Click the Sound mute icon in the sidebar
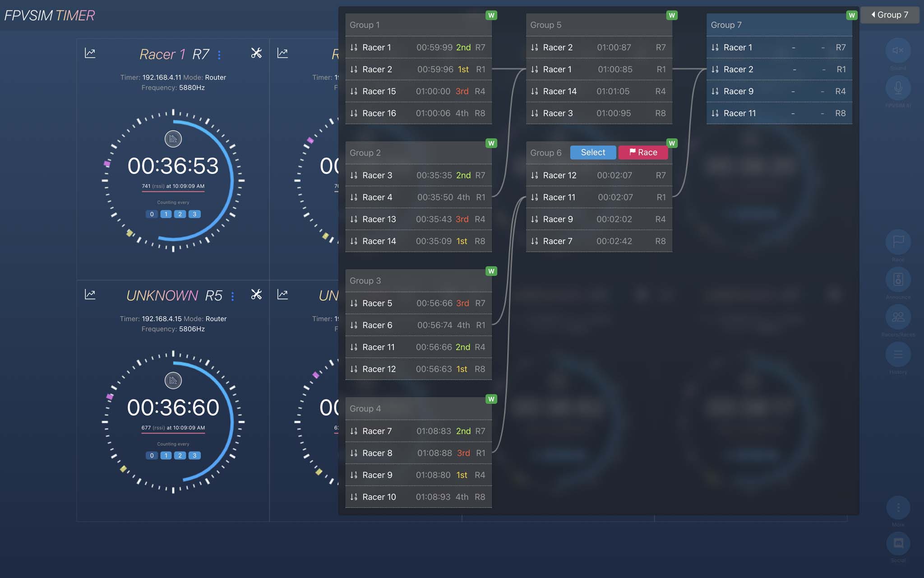This screenshot has width=924, height=578. (898, 51)
